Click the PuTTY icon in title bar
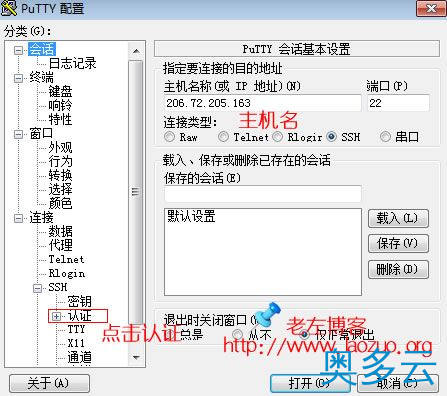Viewport: 447px width, 396px height. pyautogui.click(x=9, y=8)
